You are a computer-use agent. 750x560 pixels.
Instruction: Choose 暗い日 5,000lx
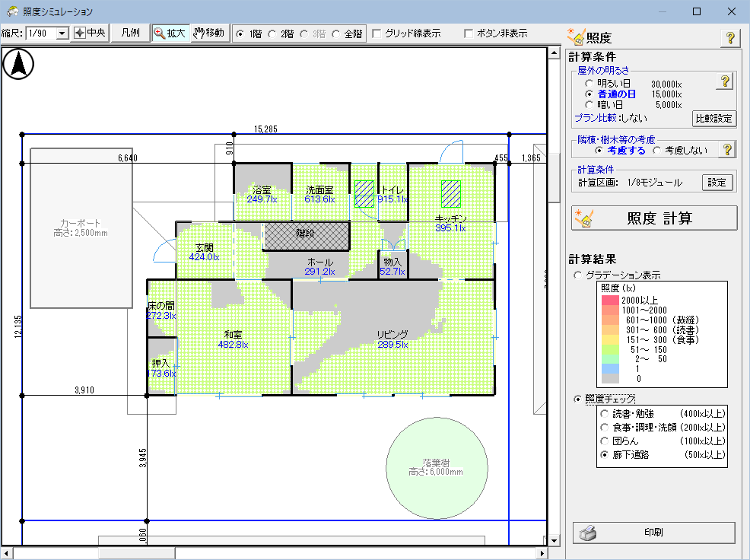pos(590,105)
